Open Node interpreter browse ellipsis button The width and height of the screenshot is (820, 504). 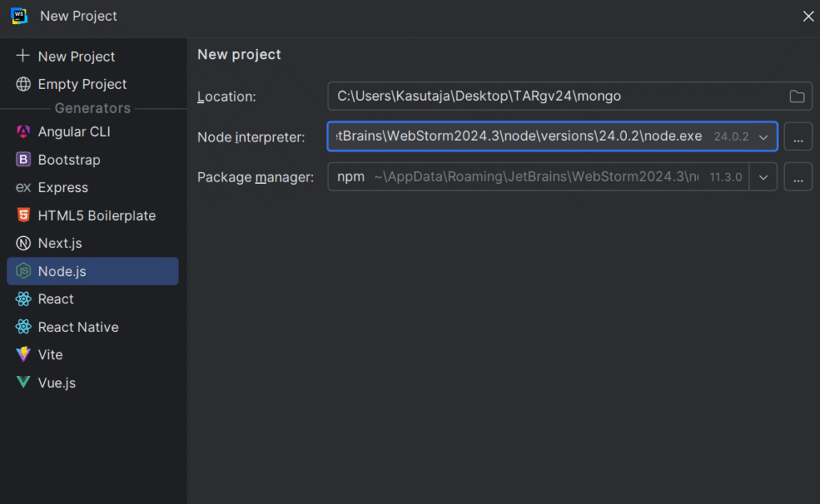[x=798, y=137]
